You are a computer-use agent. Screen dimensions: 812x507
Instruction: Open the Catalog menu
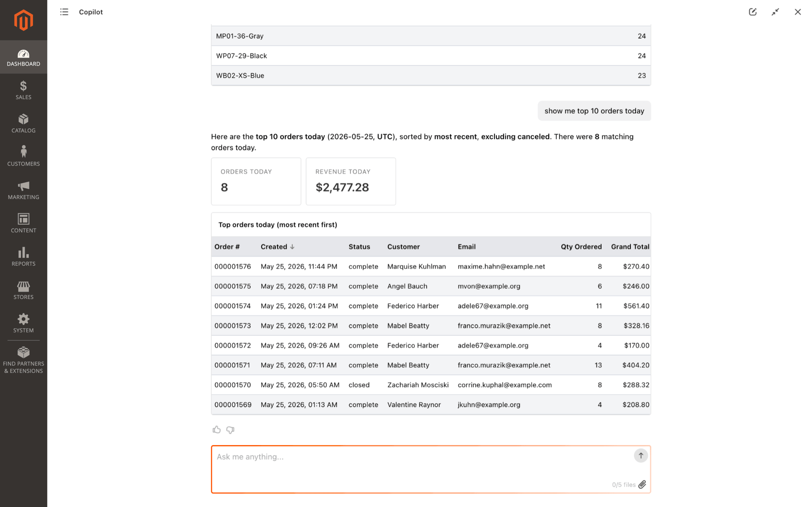23,123
